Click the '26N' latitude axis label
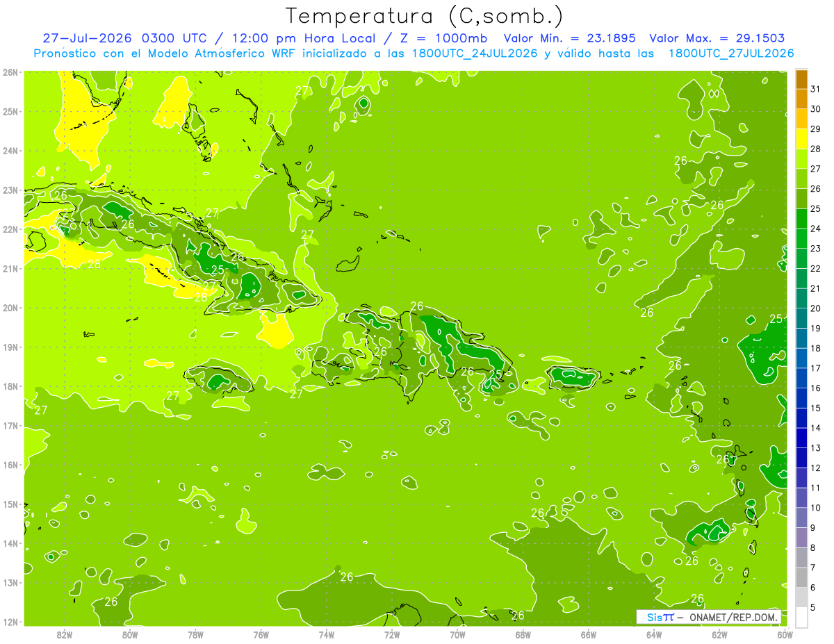The image size is (834, 644). 10,72
